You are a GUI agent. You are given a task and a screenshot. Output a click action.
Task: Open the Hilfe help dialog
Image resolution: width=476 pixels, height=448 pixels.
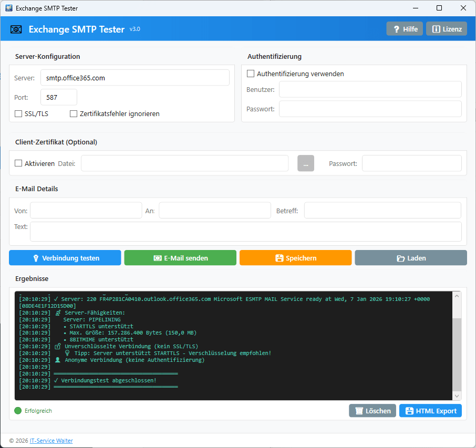pyautogui.click(x=404, y=28)
